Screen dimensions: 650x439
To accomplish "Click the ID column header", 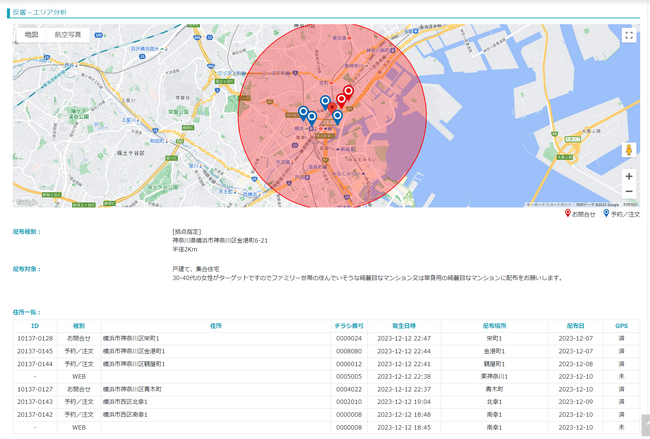I will pyautogui.click(x=35, y=326).
